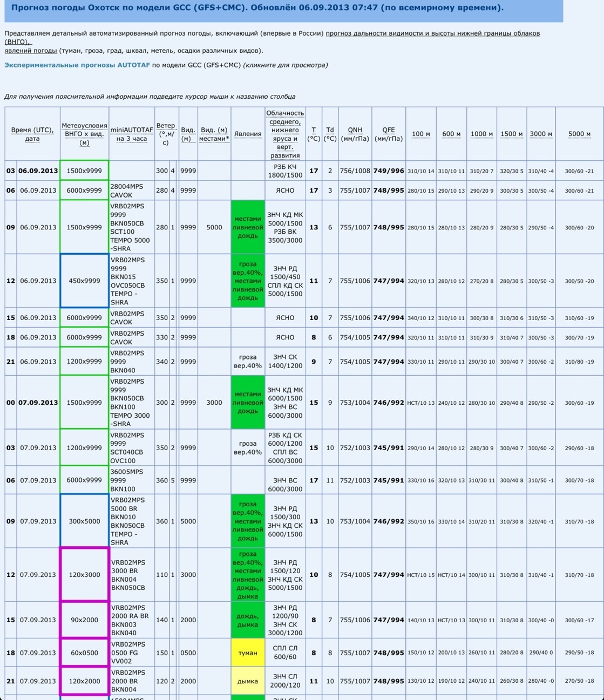
Task: Click the явлений погоды link
Action: tap(31, 51)
